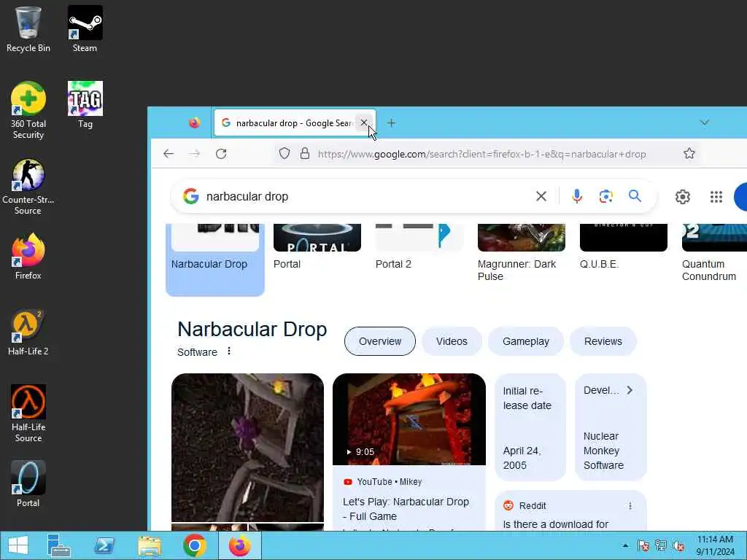Click the network icon in the system tray
The height and width of the screenshot is (560, 747).
[661, 545]
